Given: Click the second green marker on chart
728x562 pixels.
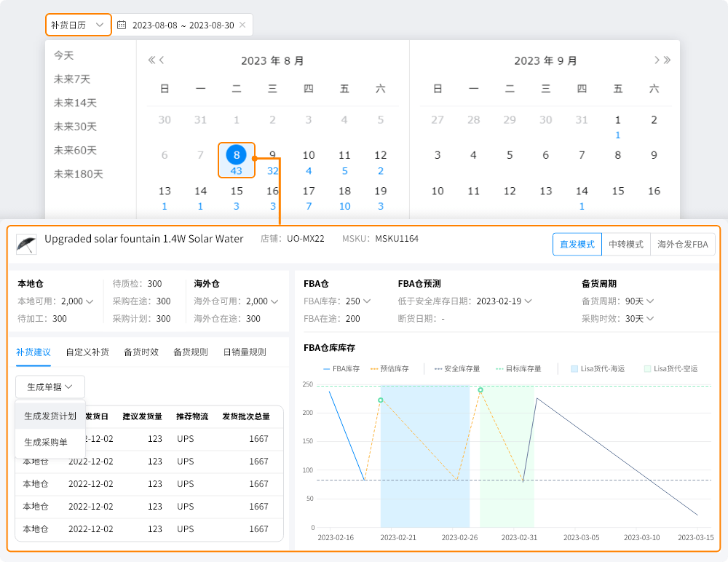Looking at the screenshot, I should click(480, 390).
